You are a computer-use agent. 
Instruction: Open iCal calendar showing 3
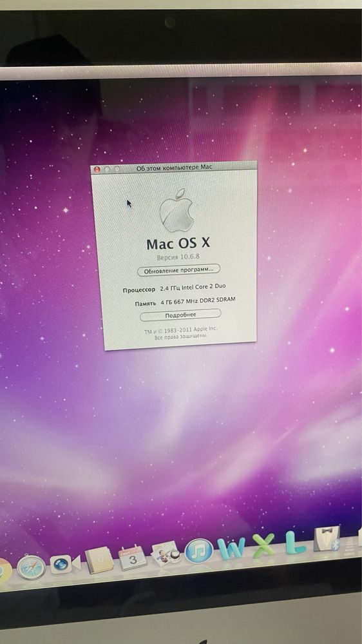(132, 558)
